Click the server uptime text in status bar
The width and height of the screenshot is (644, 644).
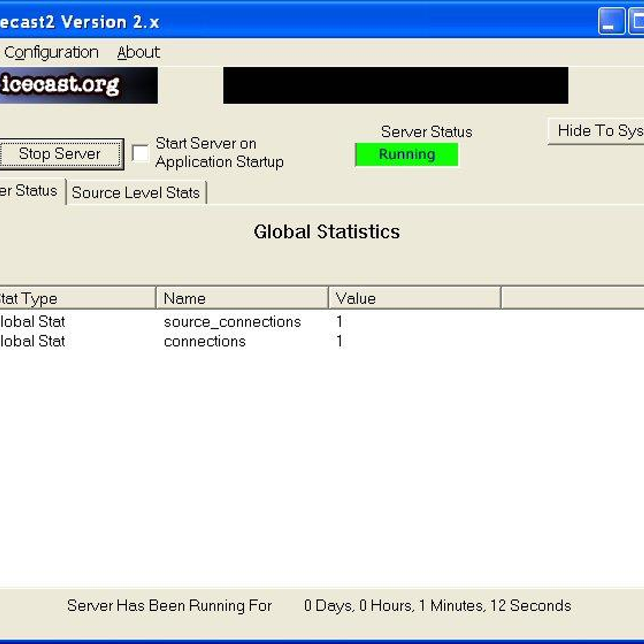(x=437, y=605)
